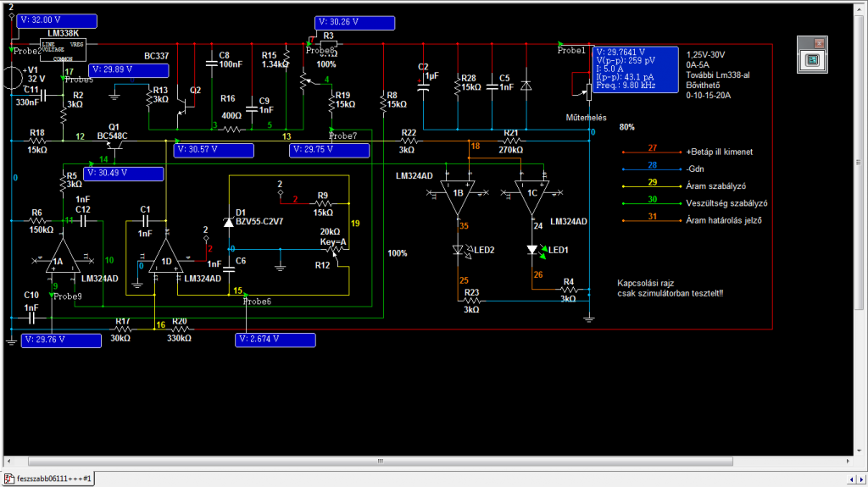Click the 2.674 V probe readout box
The height and width of the screenshot is (487, 868).
coord(275,340)
